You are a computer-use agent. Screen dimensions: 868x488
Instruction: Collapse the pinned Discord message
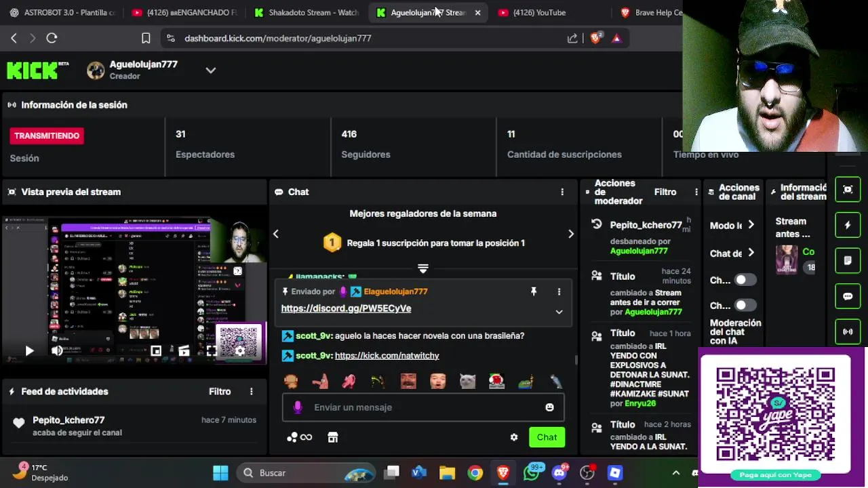pyautogui.click(x=559, y=312)
